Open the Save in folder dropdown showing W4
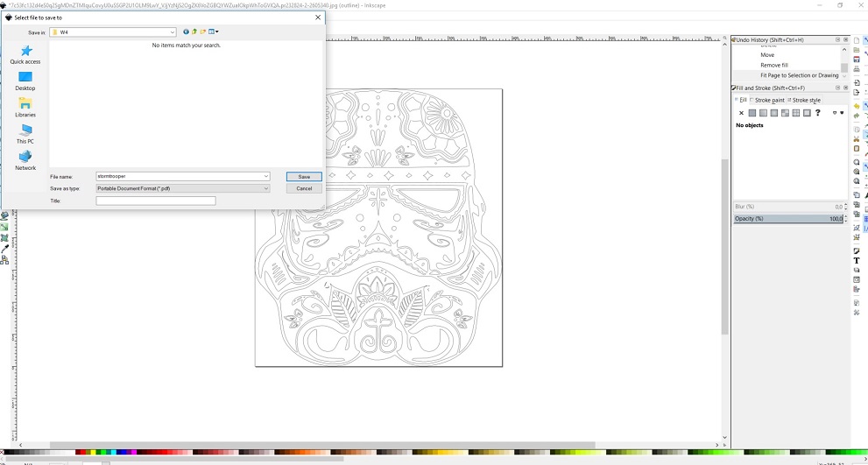 click(113, 32)
